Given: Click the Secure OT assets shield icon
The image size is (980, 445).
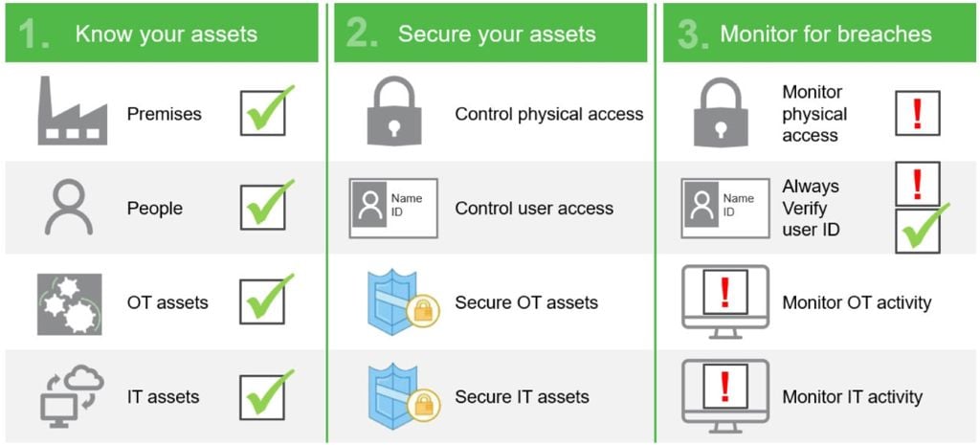Looking at the screenshot, I should [403, 302].
